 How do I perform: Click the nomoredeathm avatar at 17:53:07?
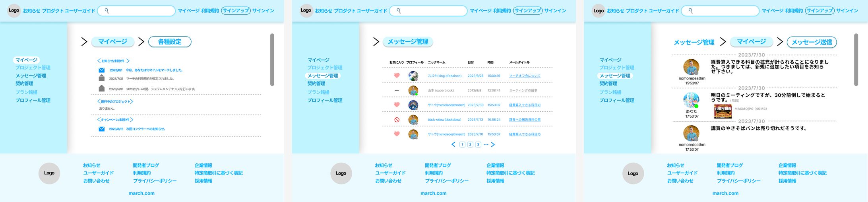[x=691, y=133]
